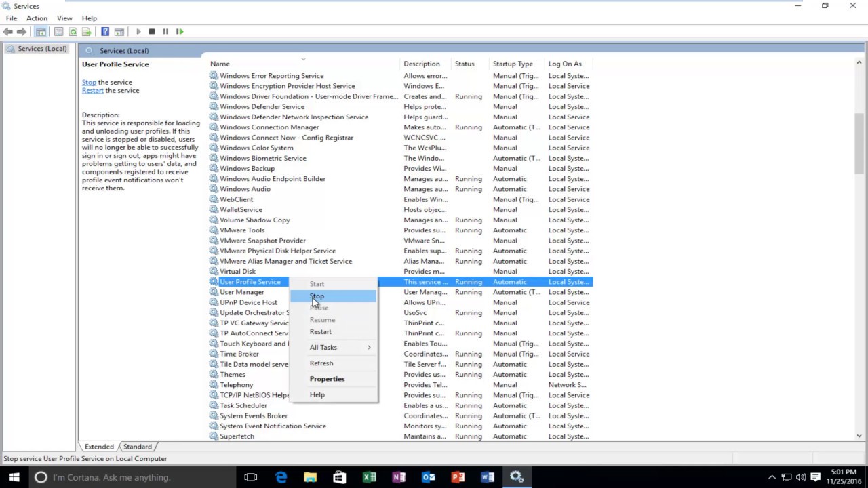Click the Pause Service toolbar icon
This screenshot has height=488, width=868.
pos(165,32)
